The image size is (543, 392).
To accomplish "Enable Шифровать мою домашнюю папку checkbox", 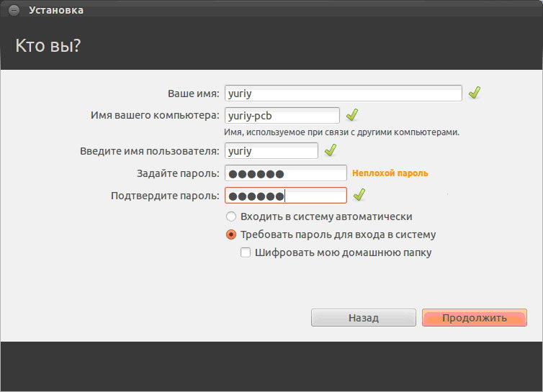I will pyautogui.click(x=246, y=252).
